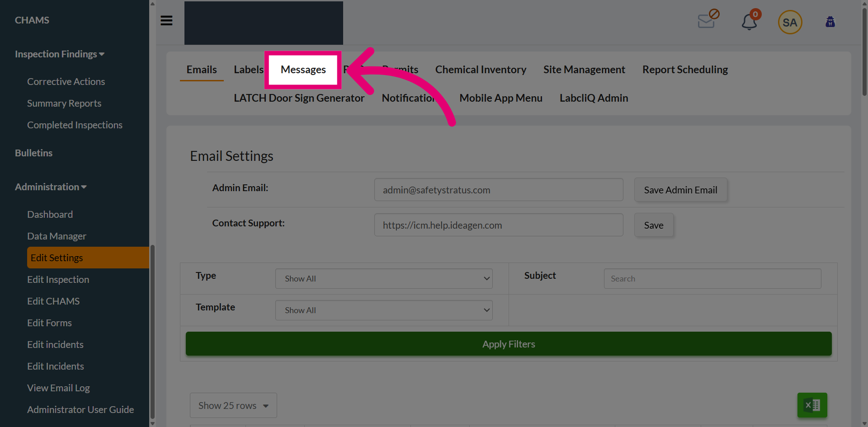Open Report Scheduling tab
Screen dimensions: 868x427
click(685, 70)
